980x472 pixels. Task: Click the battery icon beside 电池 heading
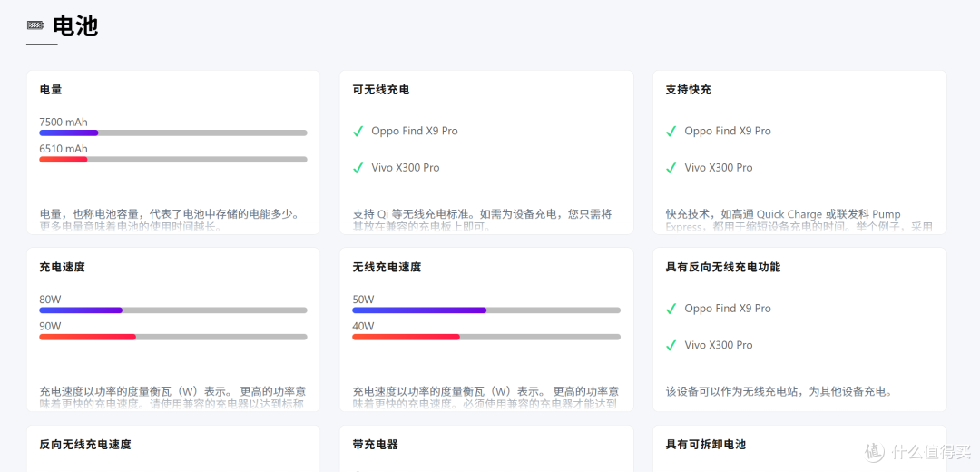[x=35, y=25]
